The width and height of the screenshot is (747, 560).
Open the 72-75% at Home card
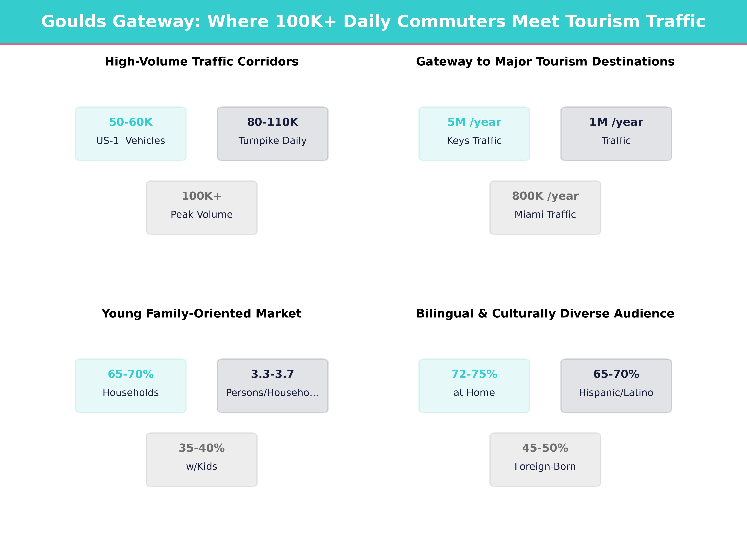click(474, 385)
